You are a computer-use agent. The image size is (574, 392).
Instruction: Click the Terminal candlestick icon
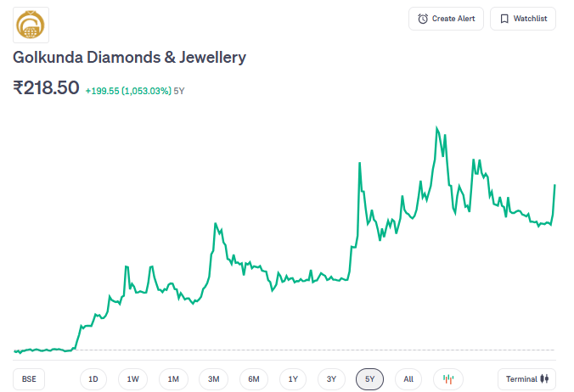(546, 378)
